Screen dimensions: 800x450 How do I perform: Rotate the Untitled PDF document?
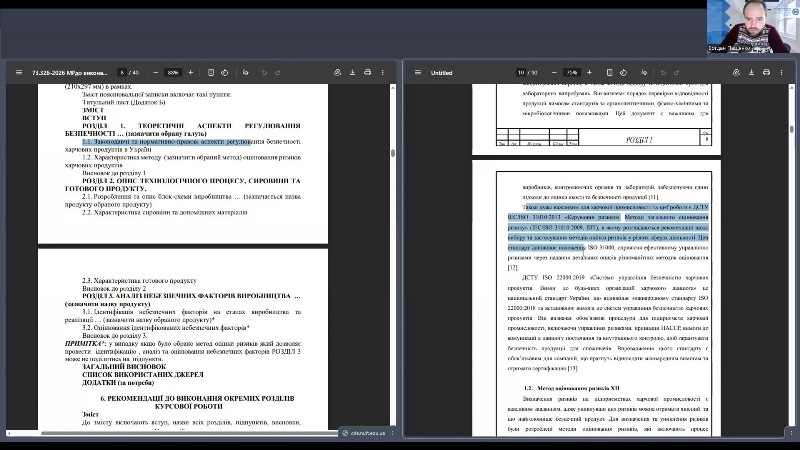[623, 72]
